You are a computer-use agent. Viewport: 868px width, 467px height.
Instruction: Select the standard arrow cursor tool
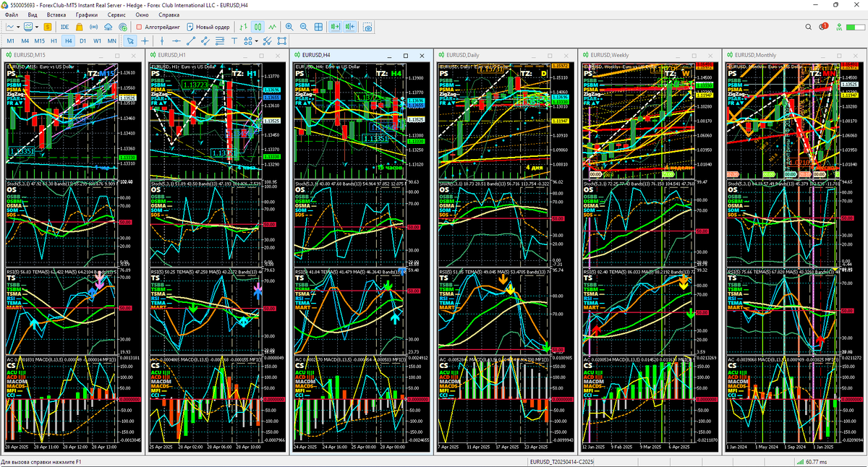(130, 41)
